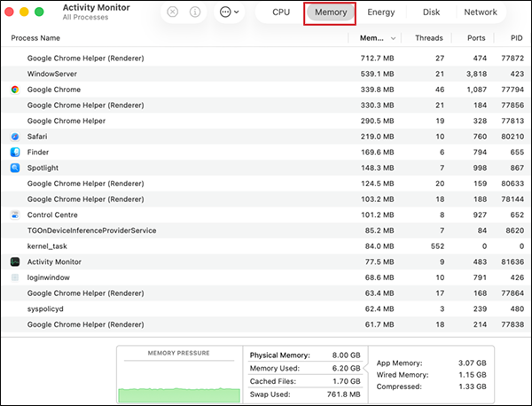Select the Google Chrome process name
The image size is (532, 406).
pos(54,90)
